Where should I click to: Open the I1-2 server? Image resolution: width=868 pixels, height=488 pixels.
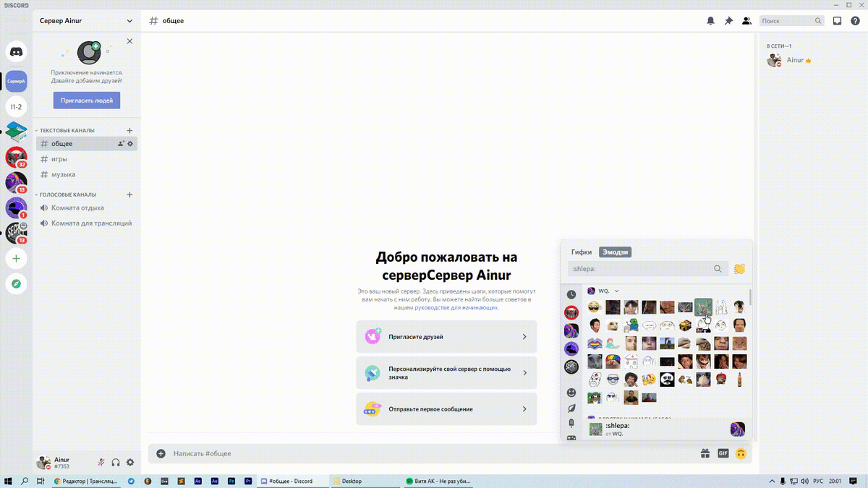pyautogui.click(x=16, y=107)
